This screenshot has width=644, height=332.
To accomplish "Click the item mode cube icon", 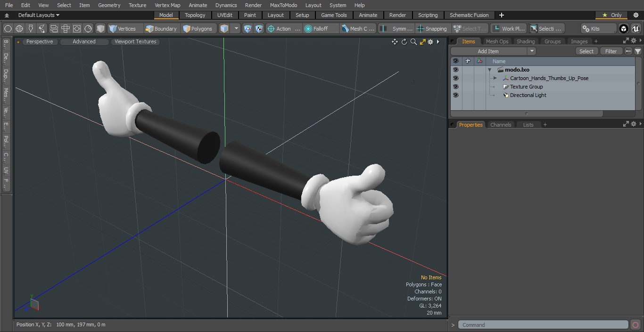I will [224, 29].
